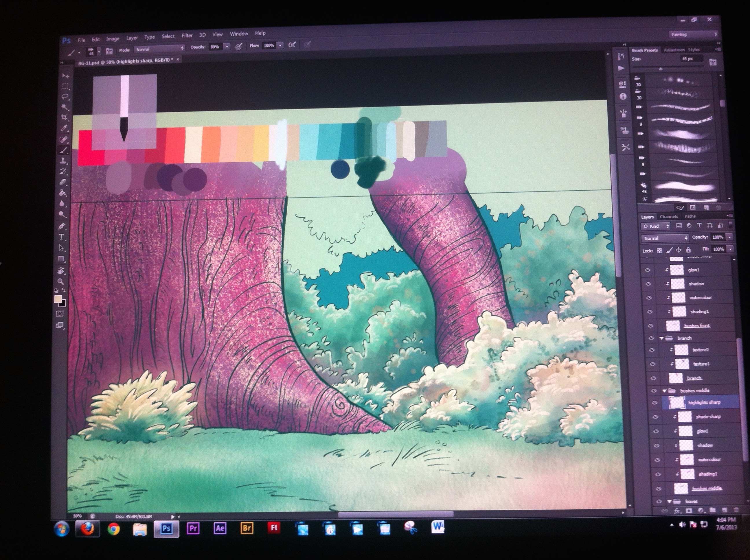Image resolution: width=750 pixels, height=560 pixels.
Task: Click the foreground color swatch
Action: [x=58, y=299]
